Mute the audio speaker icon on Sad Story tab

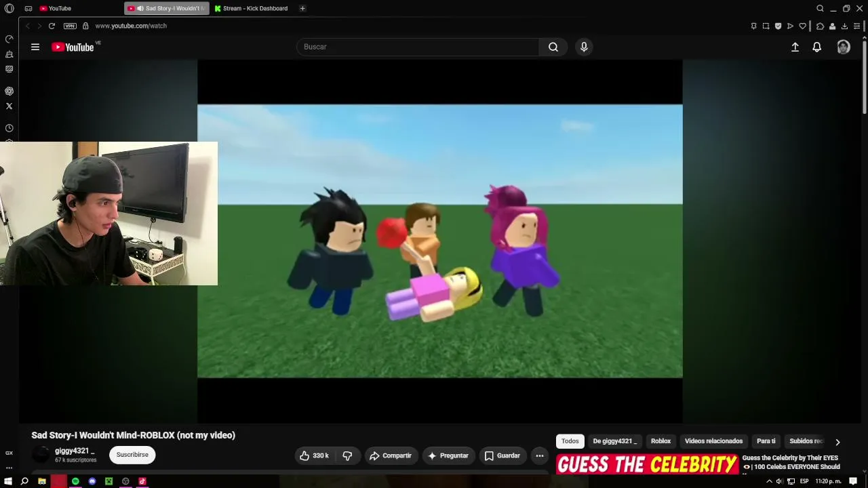pyautogui.click(x=140, y=8)
